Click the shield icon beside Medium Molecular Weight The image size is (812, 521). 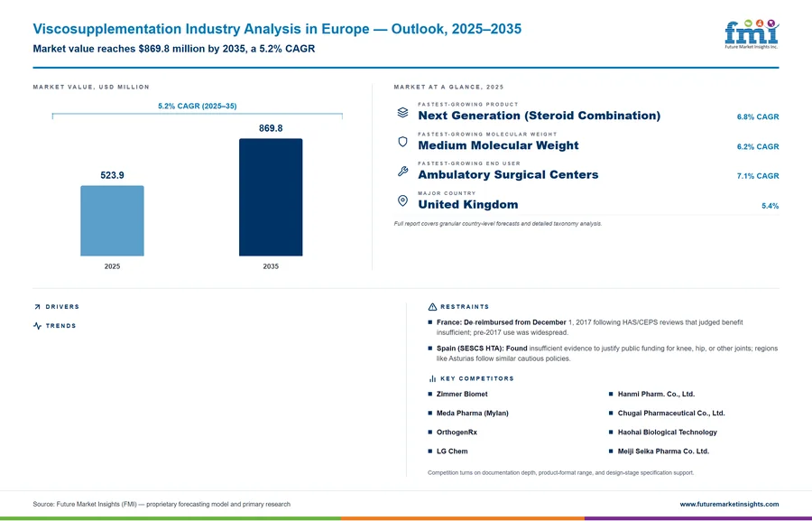tap(402, 142)
